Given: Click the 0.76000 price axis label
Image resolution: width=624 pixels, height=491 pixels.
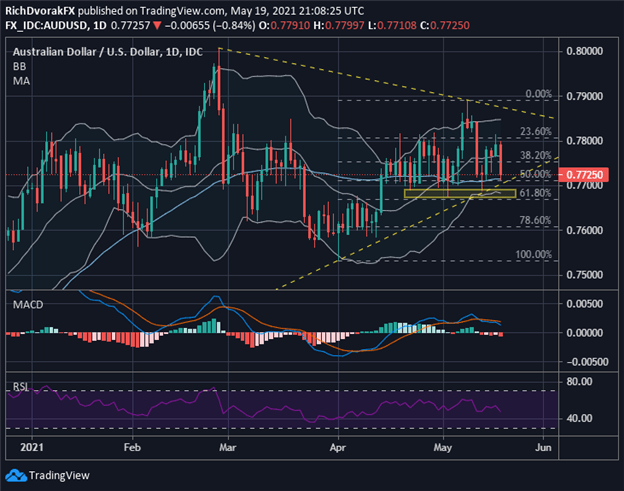Looking at the screenshot, I should [585, 230].
